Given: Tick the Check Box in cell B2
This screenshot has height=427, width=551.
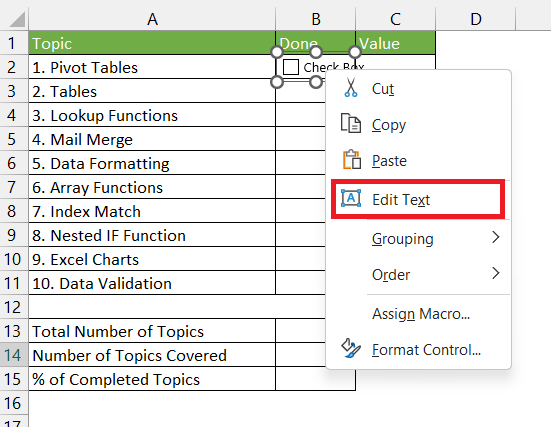Looking at the screenshot, I should click(291, 67).
